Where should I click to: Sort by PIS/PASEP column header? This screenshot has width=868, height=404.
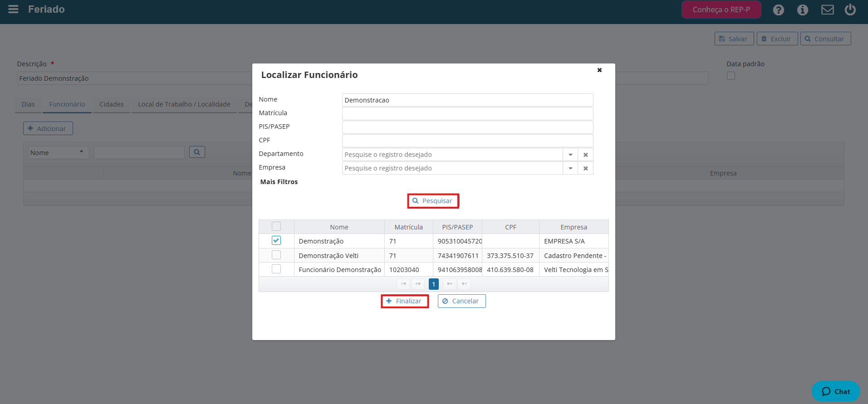(x=457, y=227)
